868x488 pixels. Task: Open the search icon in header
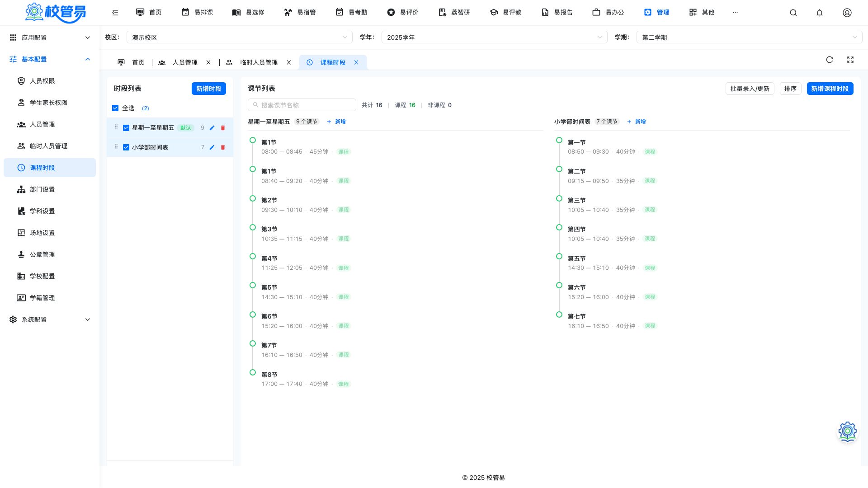coord(793,13)
